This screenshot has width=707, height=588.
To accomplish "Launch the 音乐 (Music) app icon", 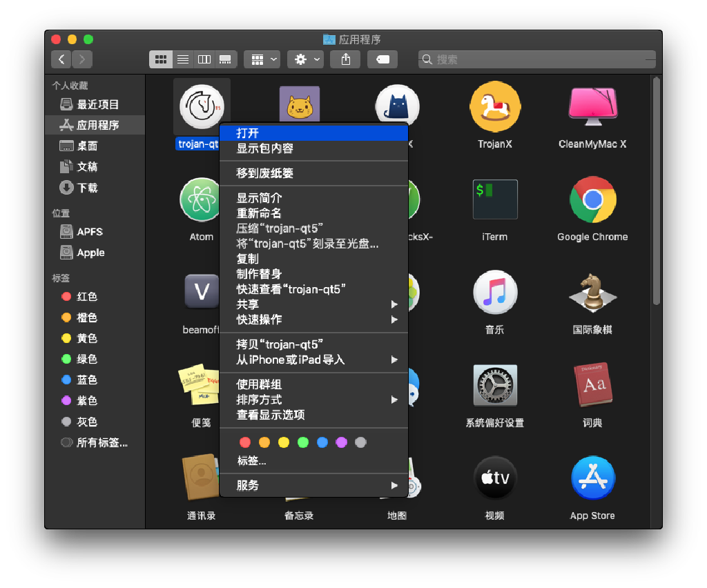I will (494, 293).
